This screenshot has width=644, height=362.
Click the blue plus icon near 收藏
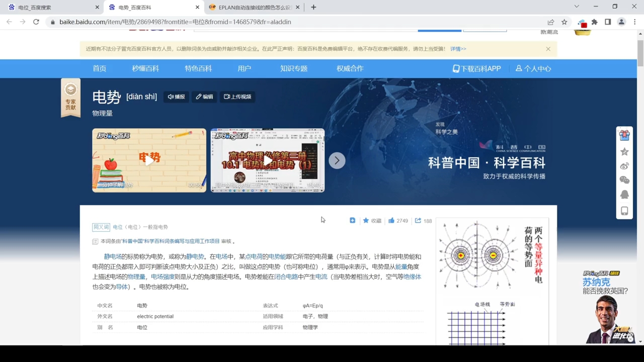(352, 220)
